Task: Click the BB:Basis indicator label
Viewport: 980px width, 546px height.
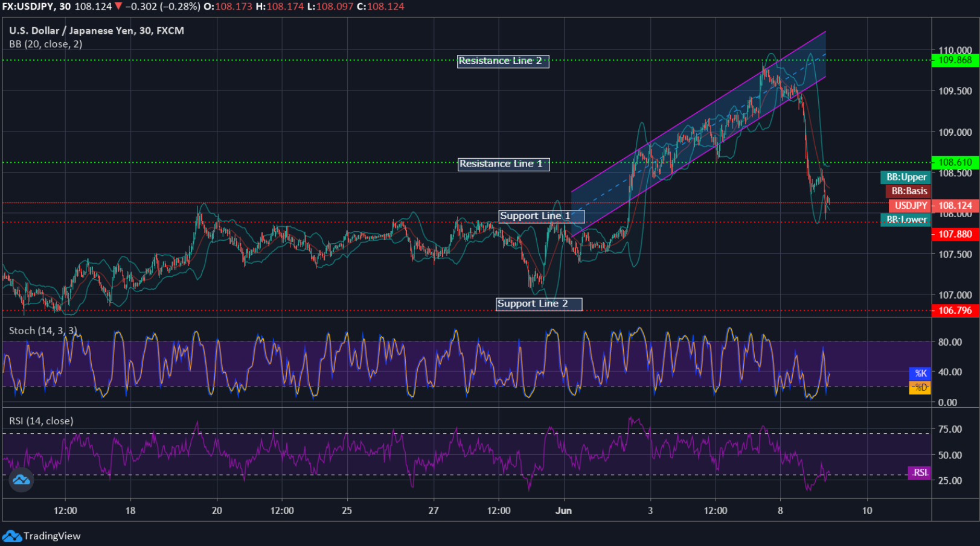Action: (x=908, y=191)
